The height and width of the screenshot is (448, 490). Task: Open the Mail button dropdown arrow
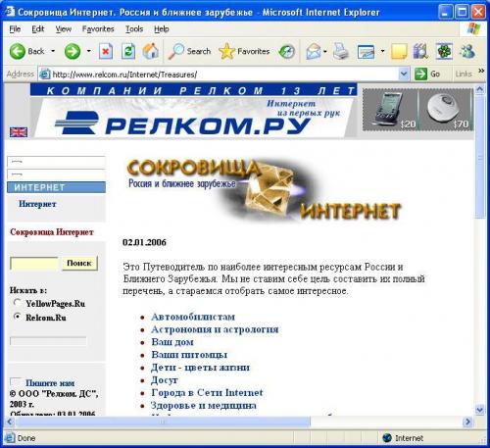[x=325, y=51]
